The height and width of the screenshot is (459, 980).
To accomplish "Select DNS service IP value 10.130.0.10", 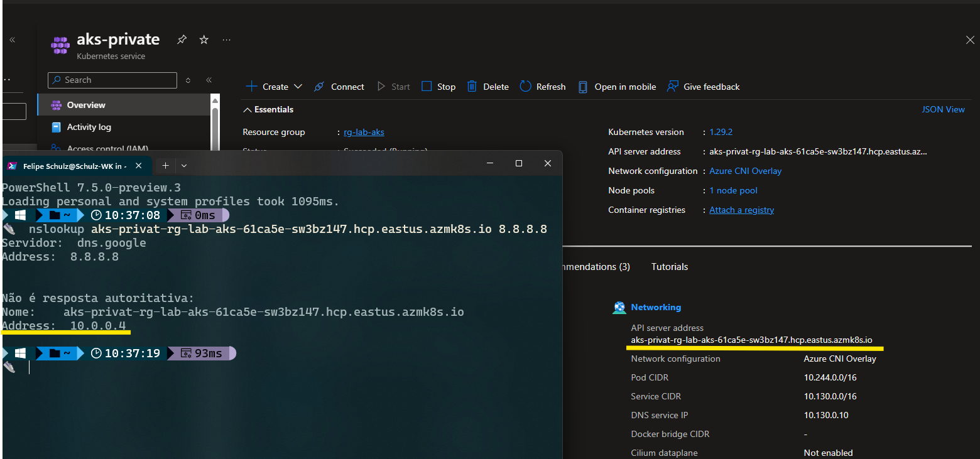I will [x=827, y=415].
